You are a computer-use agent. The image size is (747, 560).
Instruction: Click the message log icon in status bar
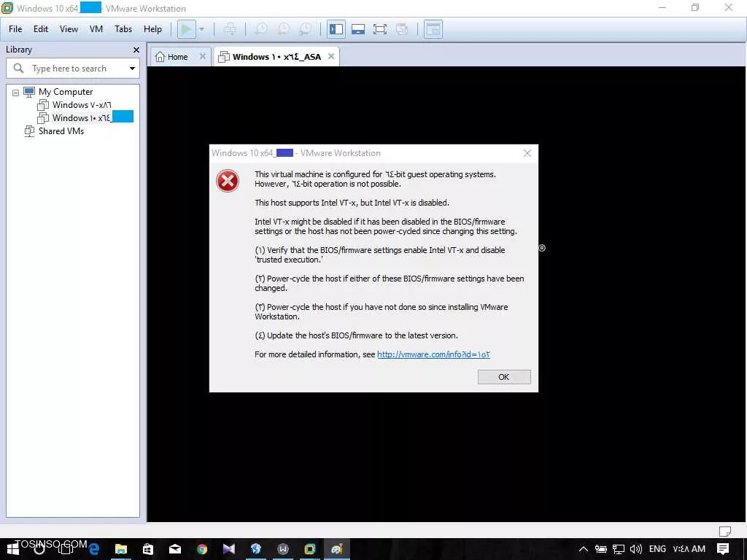click(x=724, y=531)
